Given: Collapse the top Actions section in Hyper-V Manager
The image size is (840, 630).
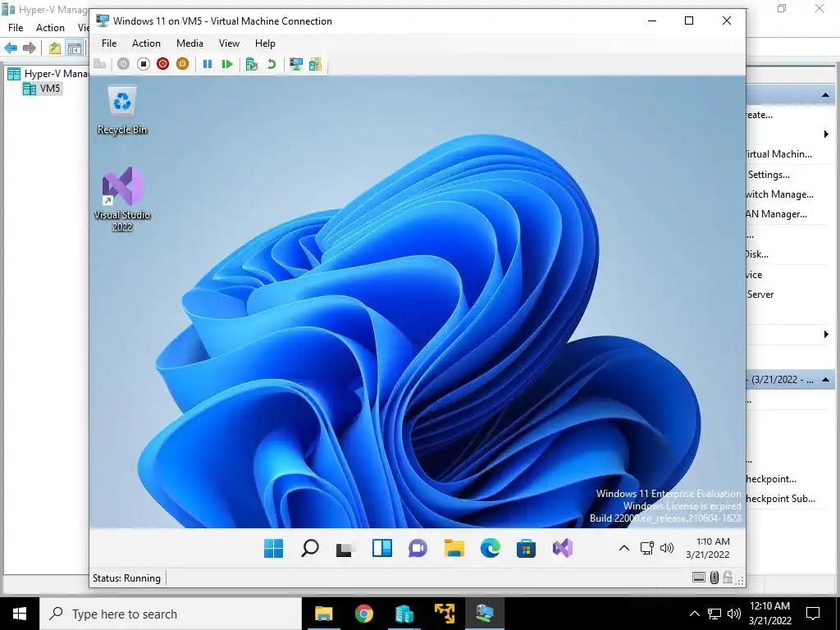Looking at the screenshot, I should click(x=825, y=95).
